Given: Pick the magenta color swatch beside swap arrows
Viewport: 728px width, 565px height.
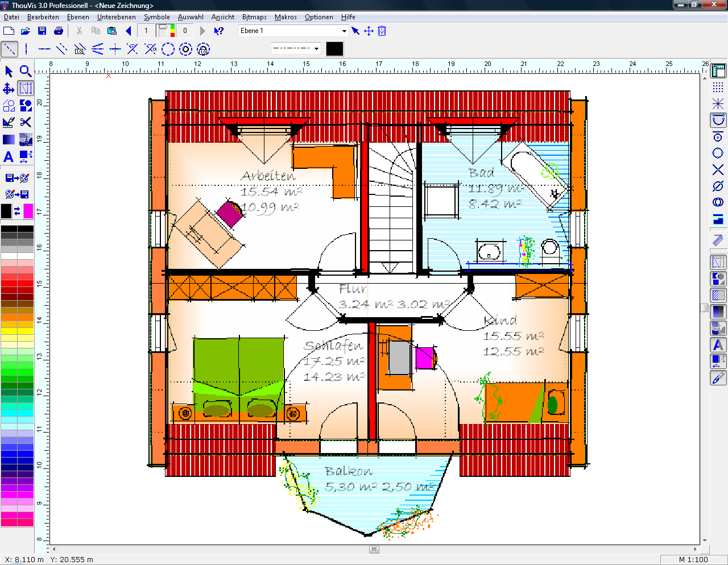Looking at the screenshot, I should pos(28,211).
